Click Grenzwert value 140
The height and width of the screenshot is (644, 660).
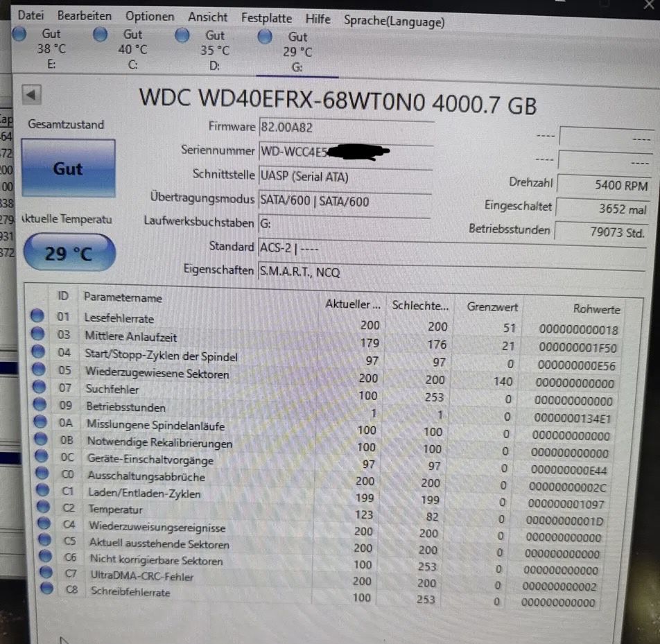(503, 382)
